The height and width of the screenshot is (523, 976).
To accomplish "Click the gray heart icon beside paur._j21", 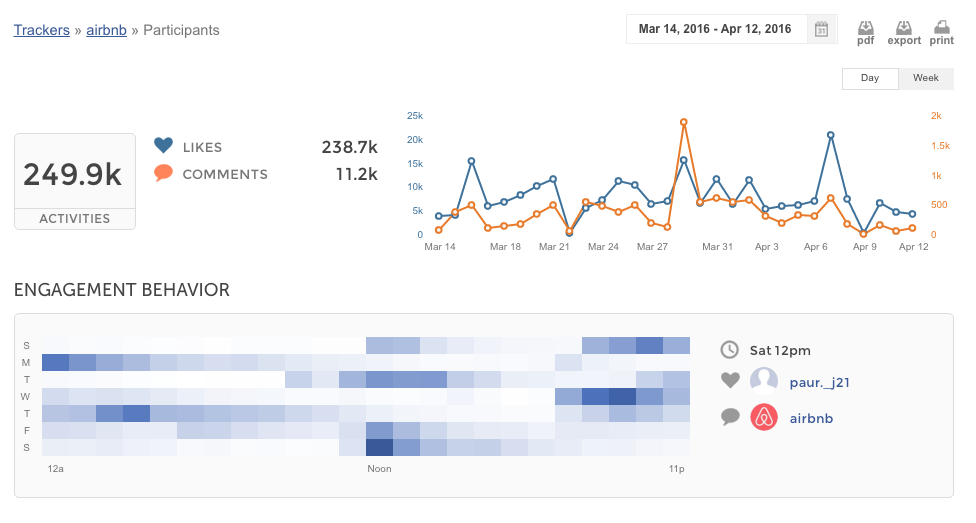I will click(x=730, y=380).
